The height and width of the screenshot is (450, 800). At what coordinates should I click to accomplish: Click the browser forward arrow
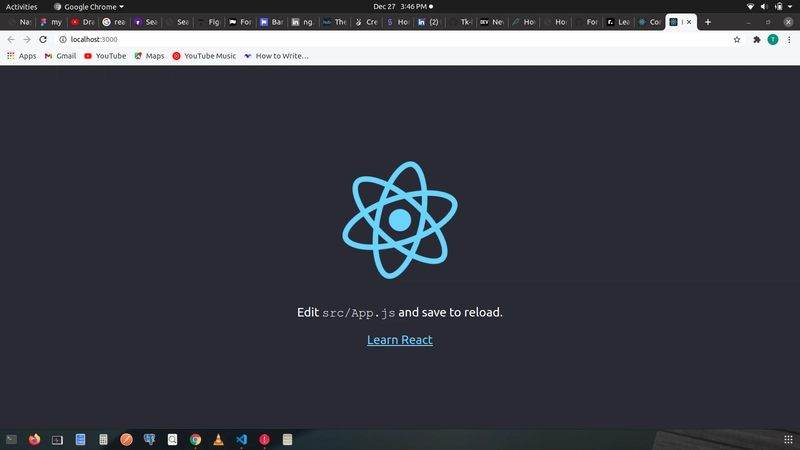27,39
